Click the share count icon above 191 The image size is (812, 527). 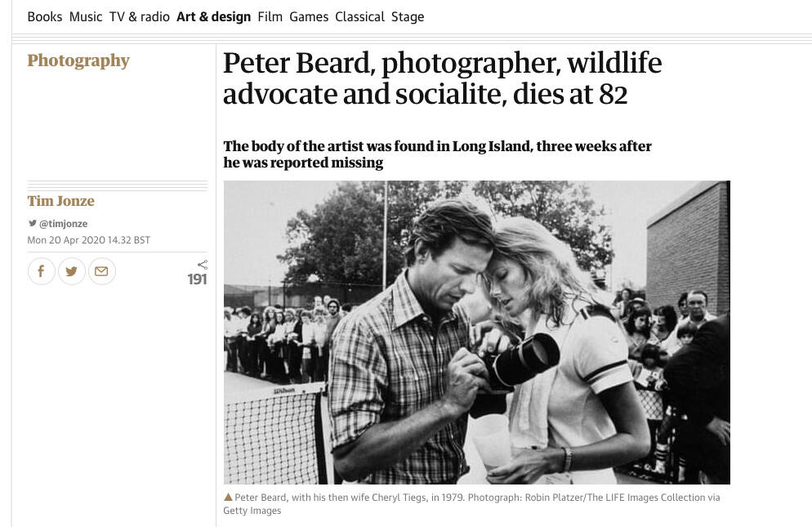[x=203, y=264]
